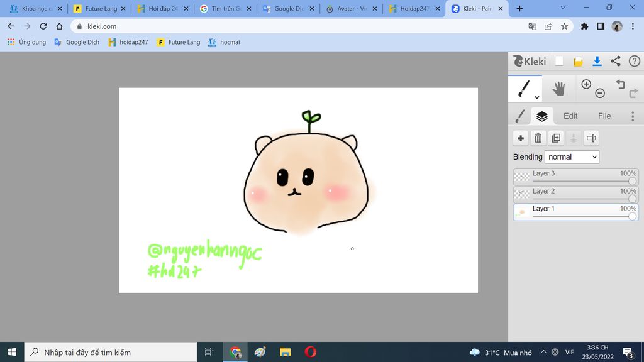Screen dimensions: 644x362
Task: Reload the kleki.com page
Action: point(43,26)
